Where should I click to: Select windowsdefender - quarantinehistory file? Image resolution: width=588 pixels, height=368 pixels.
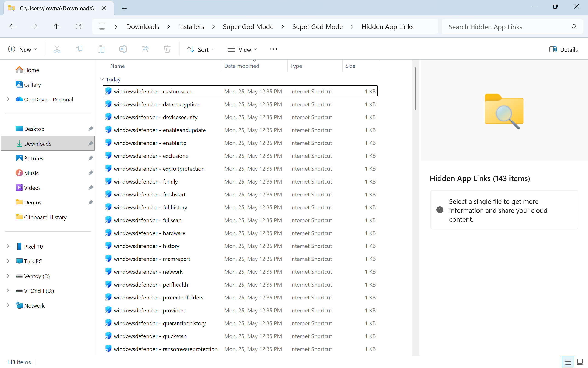(x=240, y=323)
